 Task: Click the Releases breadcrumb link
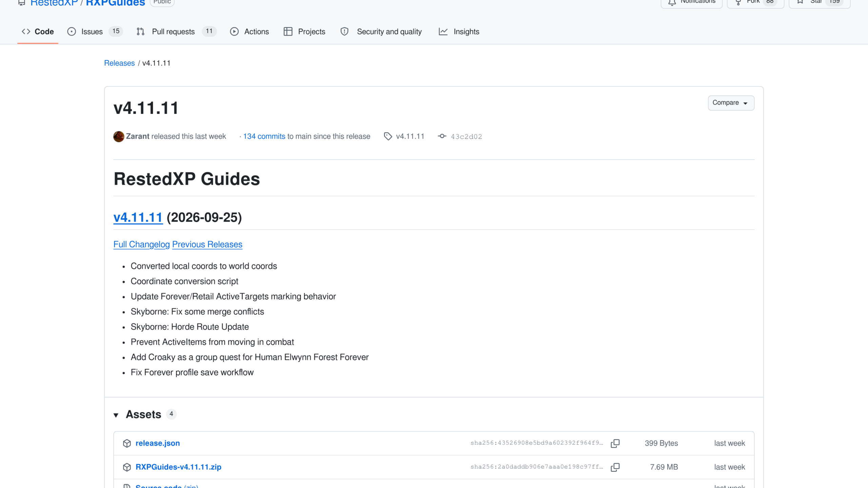point(119,63)
